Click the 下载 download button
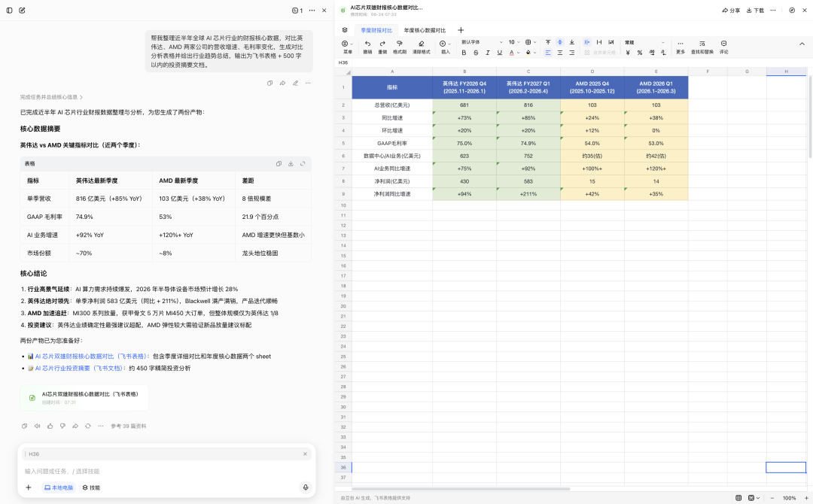The width and height of the screenshot is (813, 504). (755, 11)
